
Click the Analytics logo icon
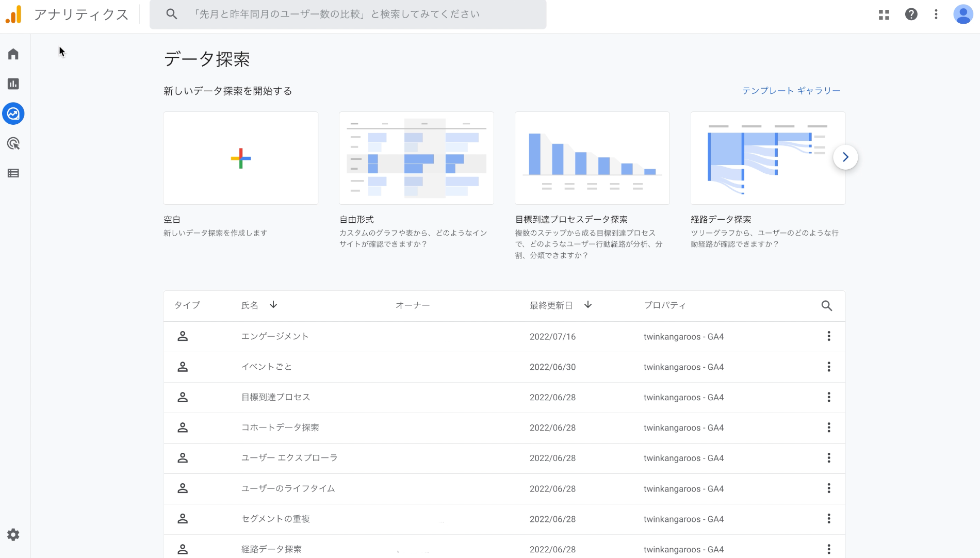14,14
